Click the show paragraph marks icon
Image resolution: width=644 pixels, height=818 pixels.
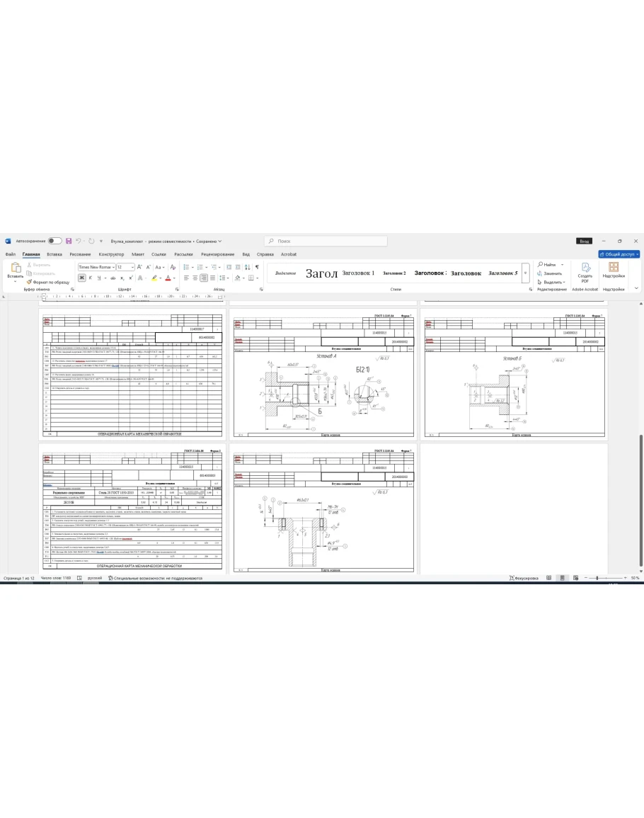[256, 267]
